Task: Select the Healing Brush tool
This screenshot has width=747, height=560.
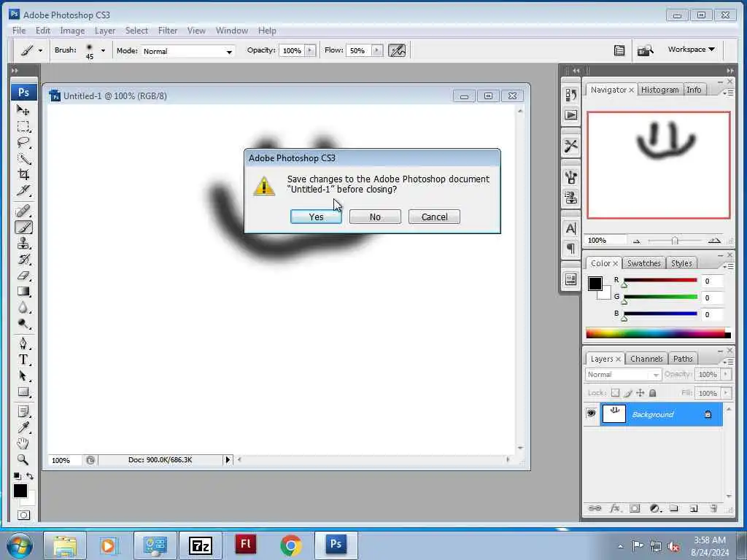Action: (x=23, y=211)
